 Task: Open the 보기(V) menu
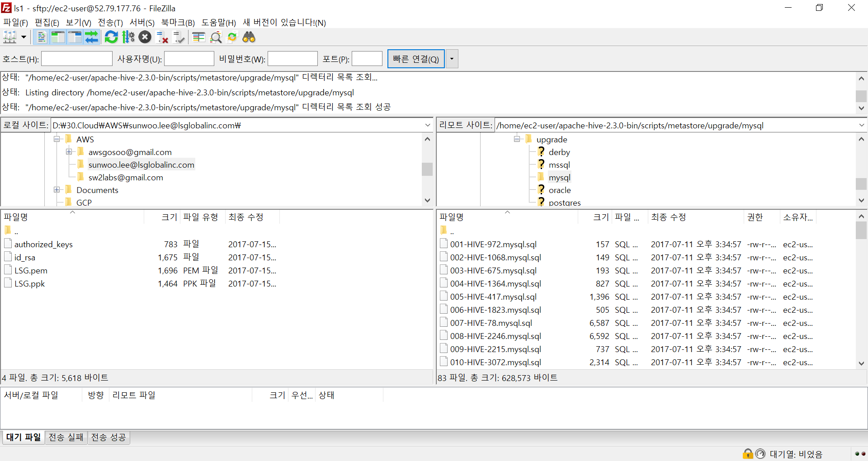point(79,22)
